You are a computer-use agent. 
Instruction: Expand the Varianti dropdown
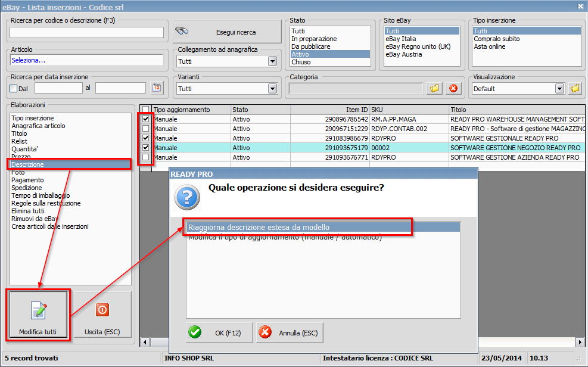[x=273, y=88]
